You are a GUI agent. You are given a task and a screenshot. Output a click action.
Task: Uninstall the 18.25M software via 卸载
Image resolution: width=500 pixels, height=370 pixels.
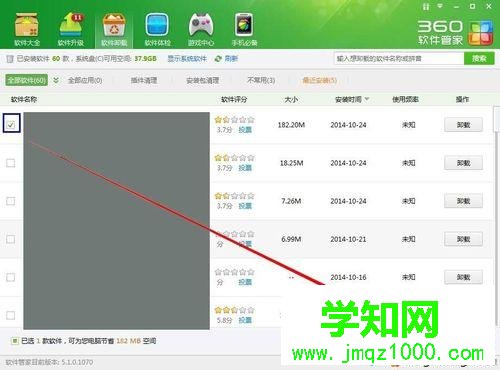pos(463,163)
